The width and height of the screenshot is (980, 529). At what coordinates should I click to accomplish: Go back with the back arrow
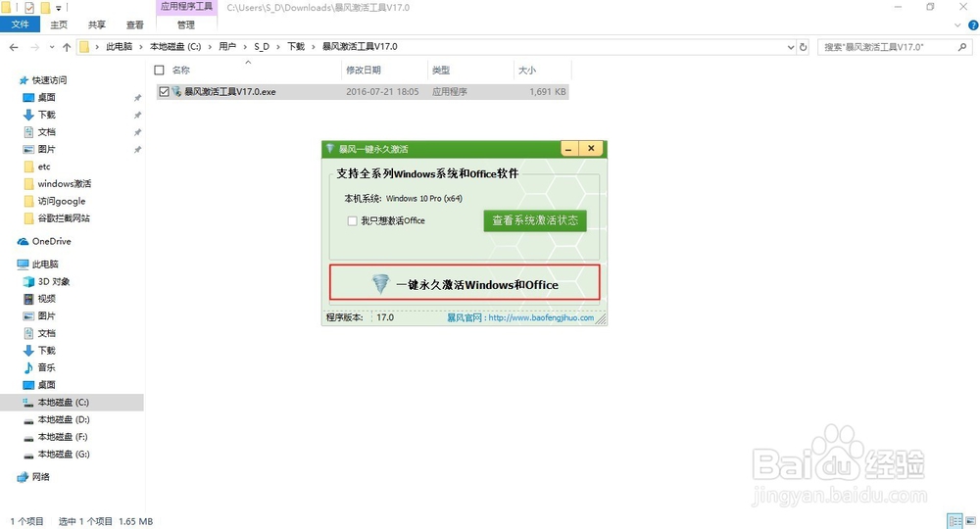14,47
